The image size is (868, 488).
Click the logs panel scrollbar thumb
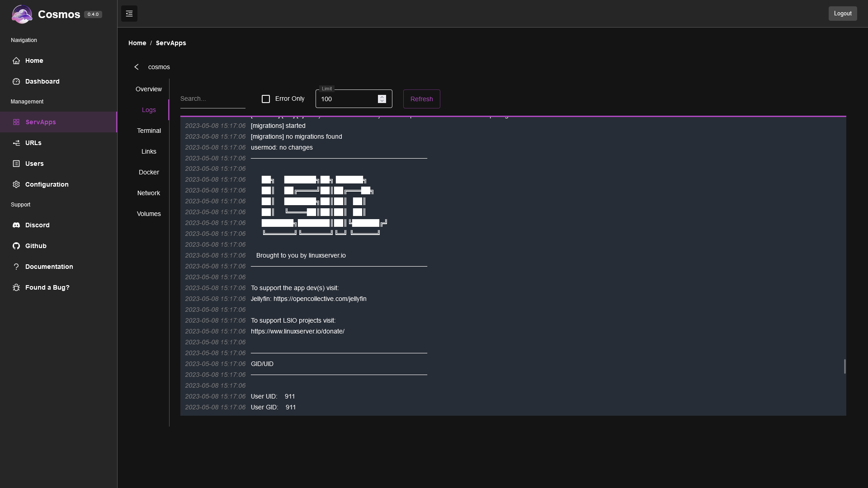pos(844,366)
